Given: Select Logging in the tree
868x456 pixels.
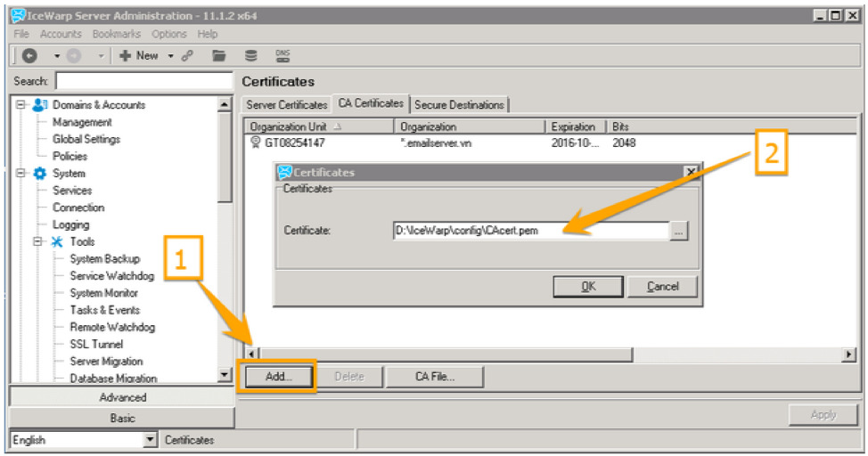Looking at the screenshot, I should click(71, 224).
